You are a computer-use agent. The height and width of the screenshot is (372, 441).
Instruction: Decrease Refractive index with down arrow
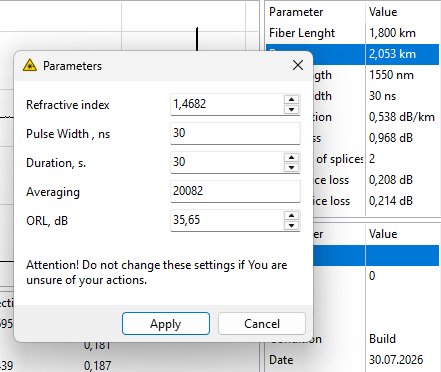pos(292,109)
